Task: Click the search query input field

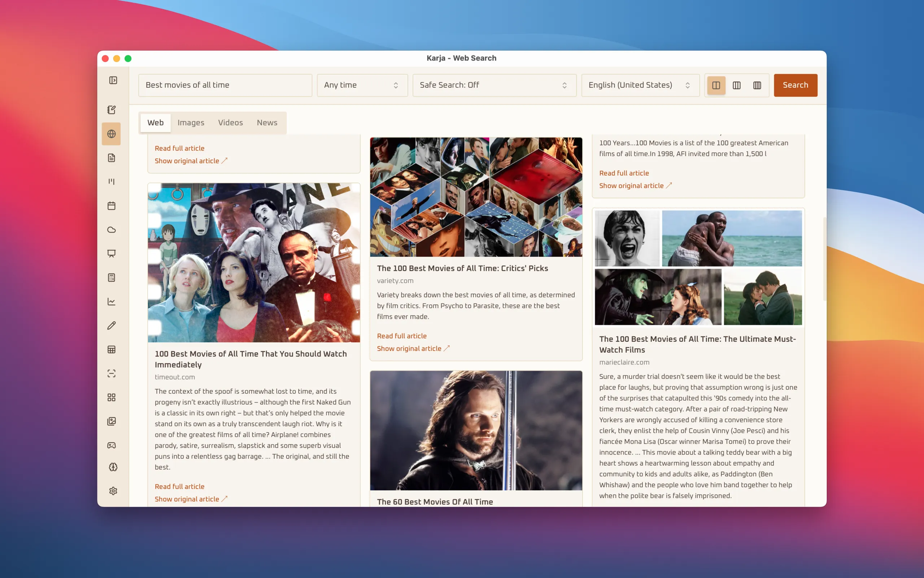Action: tap(225, 85)
